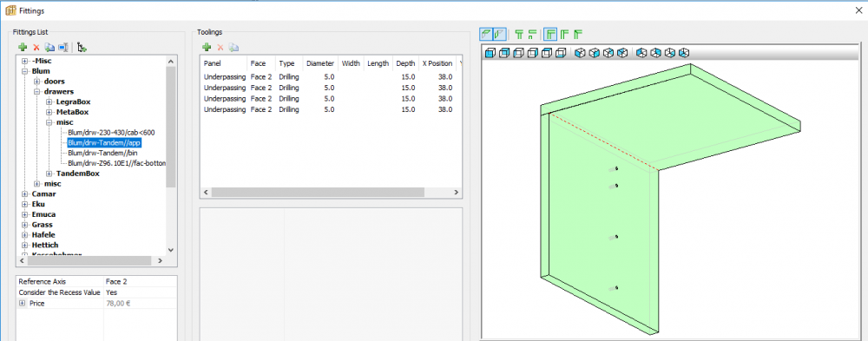Switch to front face cube view
The height and width of the screenshot is (341, 868).
click(490, 53)
